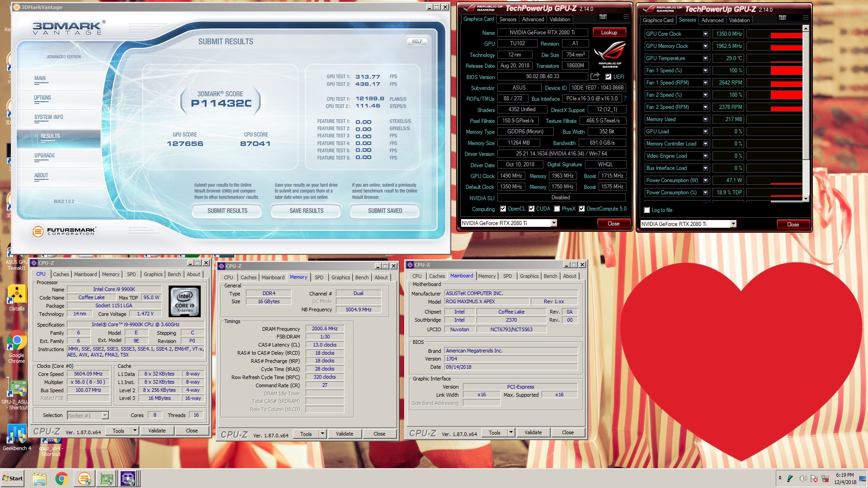Screen dimensions: 868x488
Task: Click the taskbar clock 6:19 PM
Action: [x=844, y=475]
